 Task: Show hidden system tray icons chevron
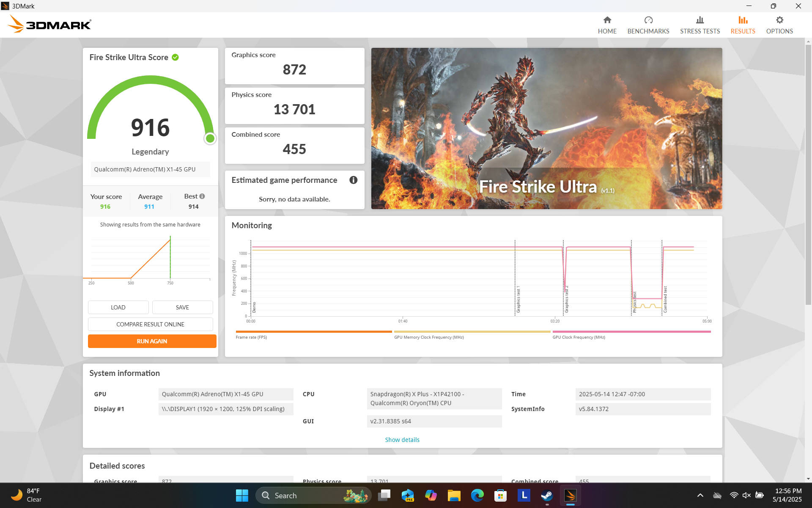point(700,495)
